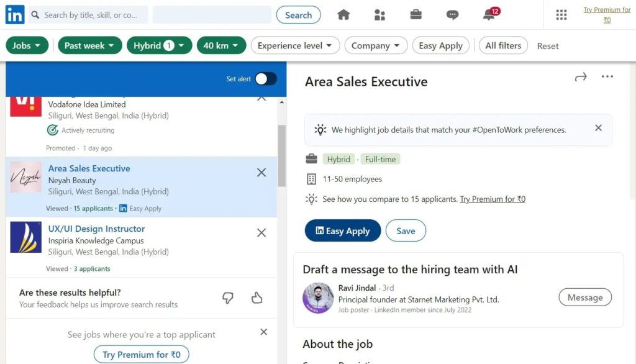Message Ravi Jindal the job poster

(x=584, y=297)
